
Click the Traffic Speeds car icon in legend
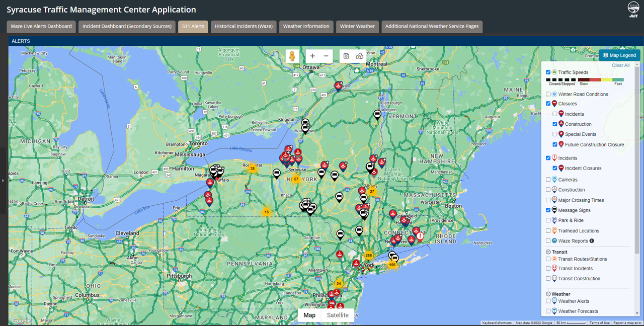(554, 72)
